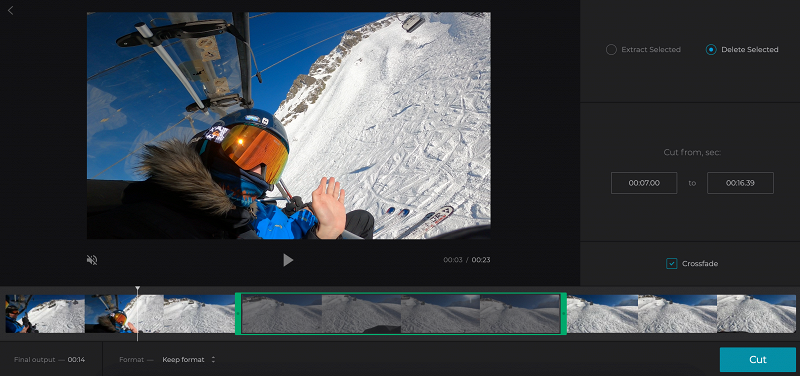Toggle the Crossfade checkbox
This screenshot has height=376, width=800.
click(x=671, y=264)
